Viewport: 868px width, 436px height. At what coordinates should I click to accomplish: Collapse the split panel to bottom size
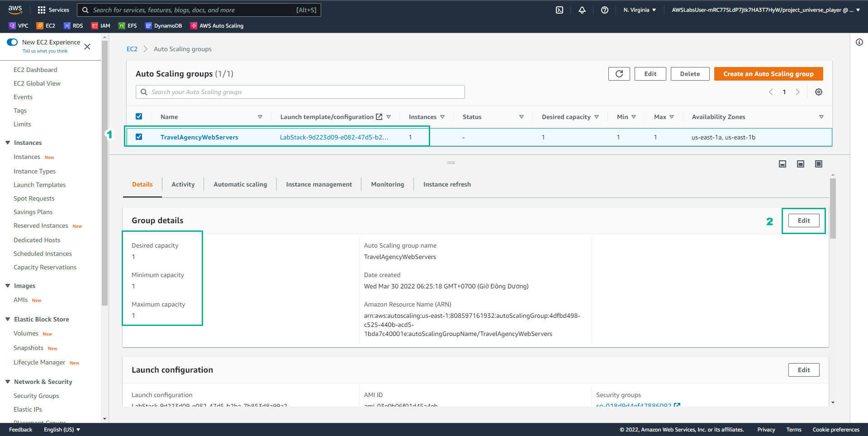coord(783,164)
